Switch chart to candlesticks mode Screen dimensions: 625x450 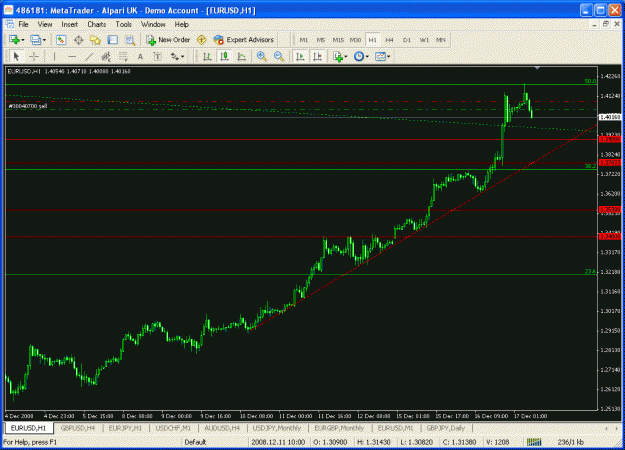point(224,56)
